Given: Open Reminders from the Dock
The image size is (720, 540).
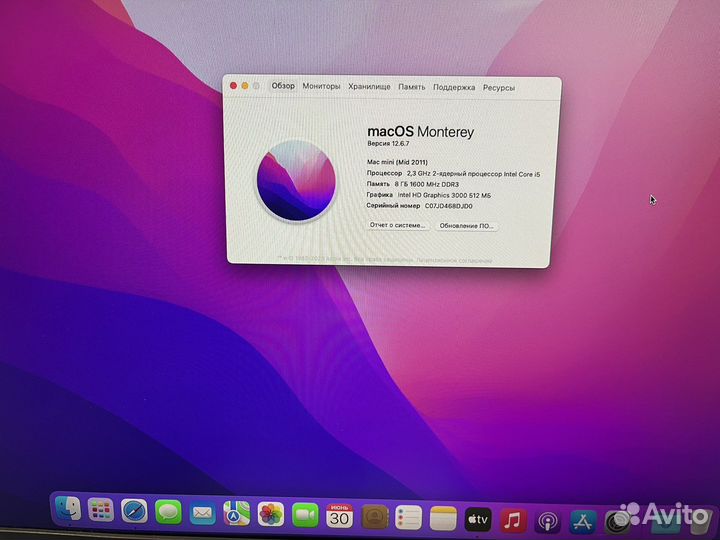Looking at the screenshot, I should 409,518.
